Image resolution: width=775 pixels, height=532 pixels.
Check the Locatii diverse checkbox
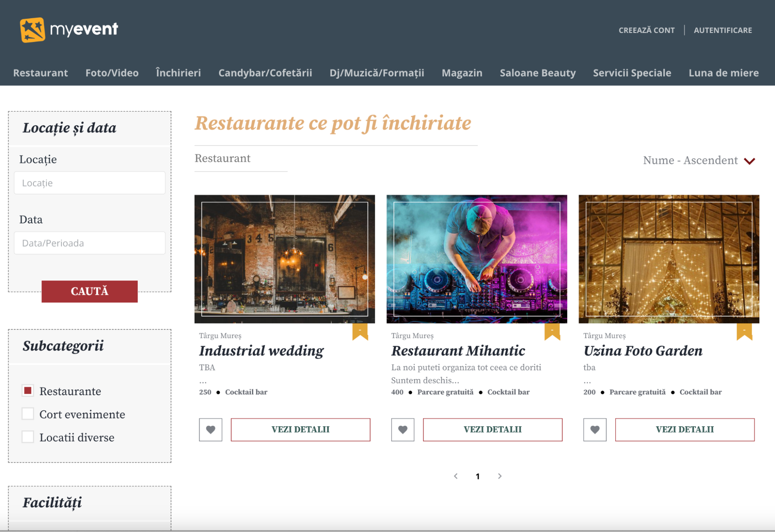coord(28,437)
